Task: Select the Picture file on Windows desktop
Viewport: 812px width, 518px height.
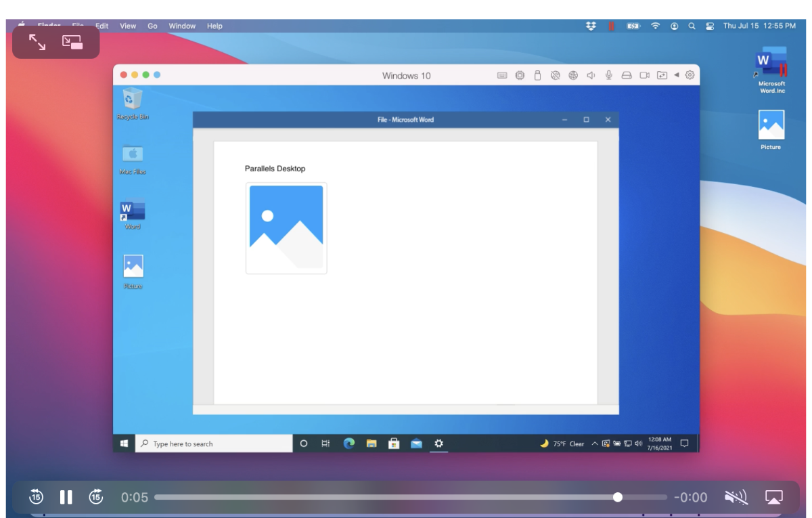Action: [133, 272]
